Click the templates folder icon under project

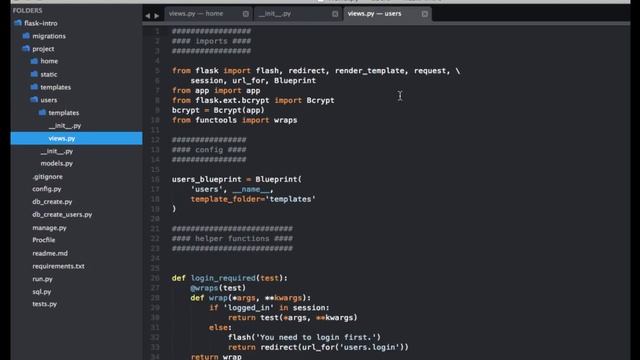34,87
